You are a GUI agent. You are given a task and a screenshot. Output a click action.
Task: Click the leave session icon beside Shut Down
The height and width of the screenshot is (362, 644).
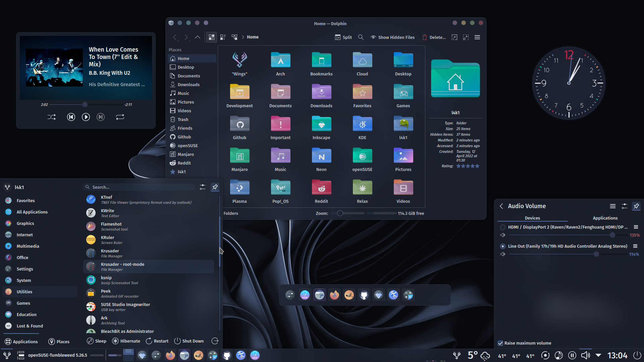point(215,341)
